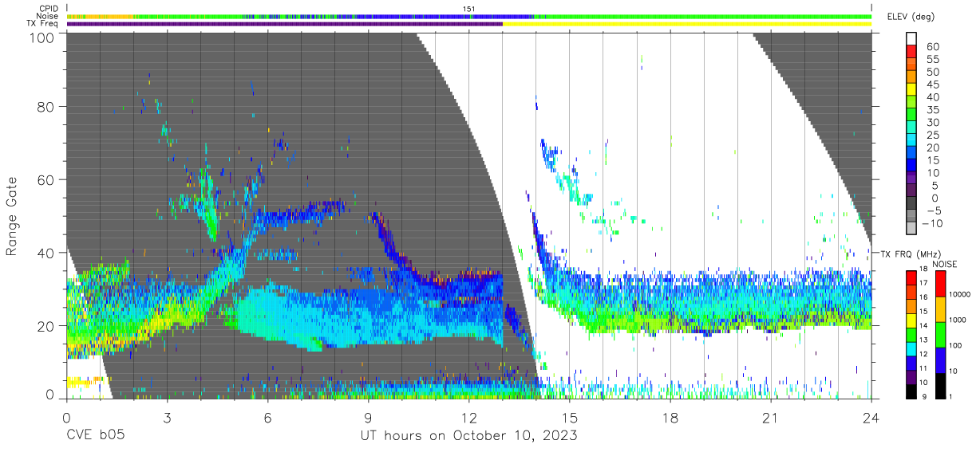Click the "UT hours on October 10, 2023" title
This screenshot has width=980, height=452.
tap(468, 436)
